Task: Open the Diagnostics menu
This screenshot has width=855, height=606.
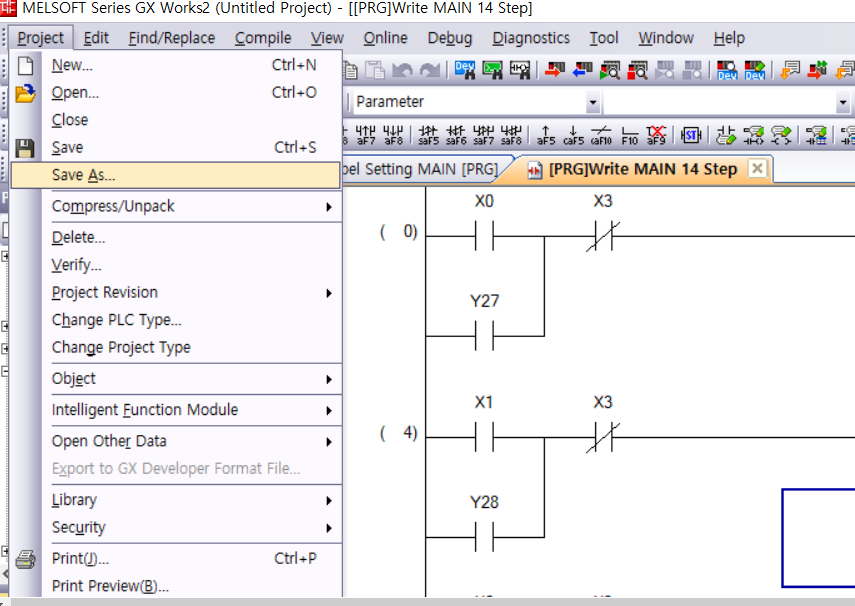Action: click(x=531, y=38)
